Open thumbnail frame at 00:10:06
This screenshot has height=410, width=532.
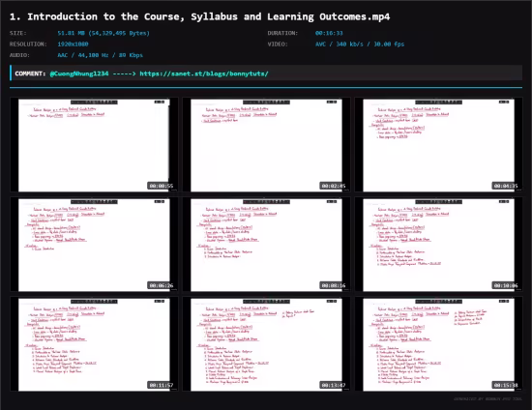[x=439, y=245]
